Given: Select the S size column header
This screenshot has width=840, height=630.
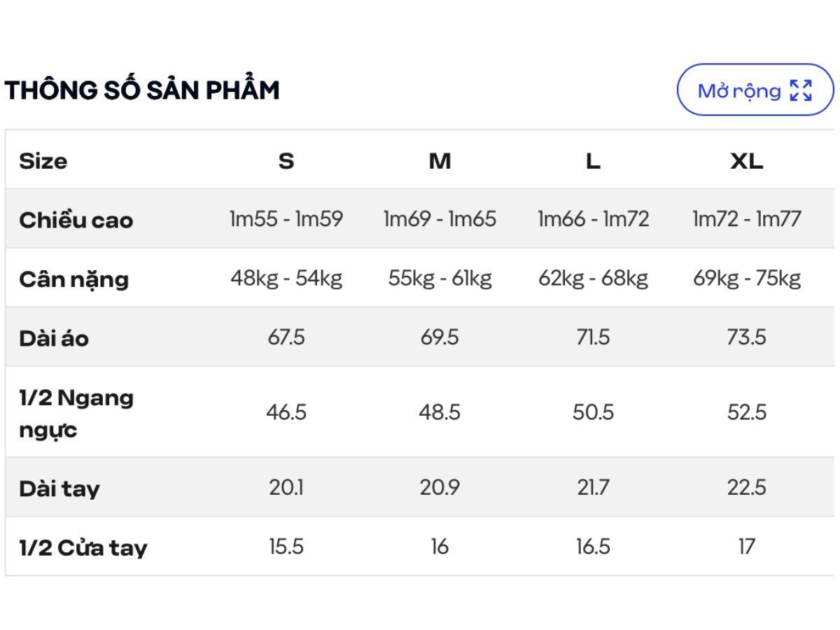Looking at the screenshot, I should point(286,161).
